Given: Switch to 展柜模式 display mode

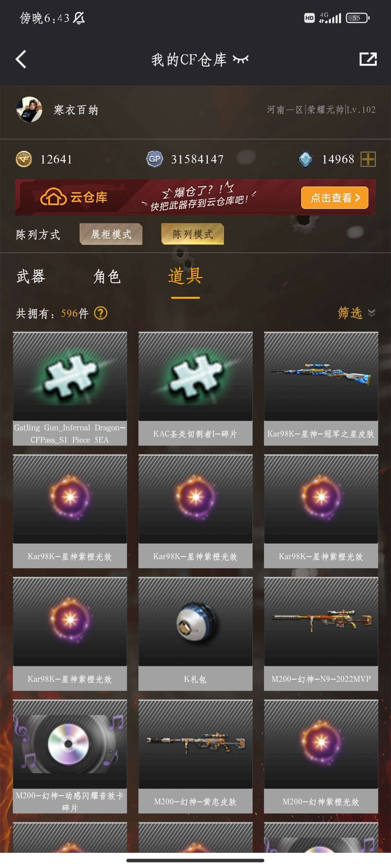Looking at the screenshot, I should [x=111, y=234].
